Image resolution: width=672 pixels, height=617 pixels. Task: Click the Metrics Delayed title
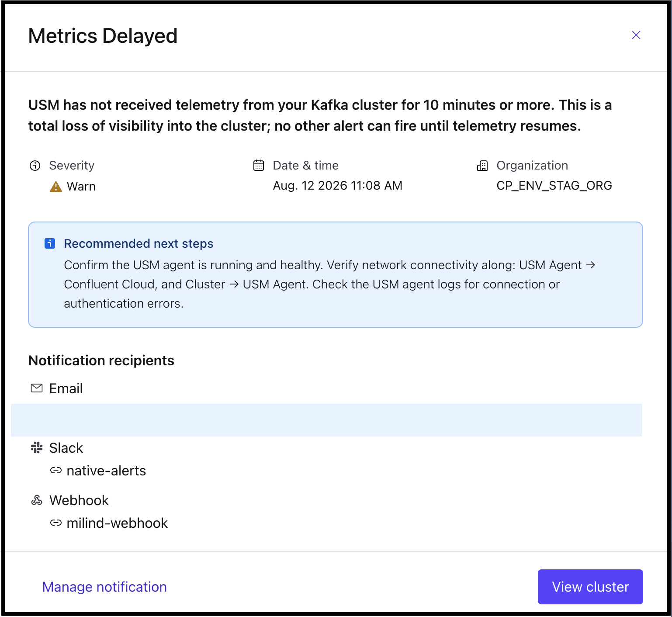tap(103, 36)
